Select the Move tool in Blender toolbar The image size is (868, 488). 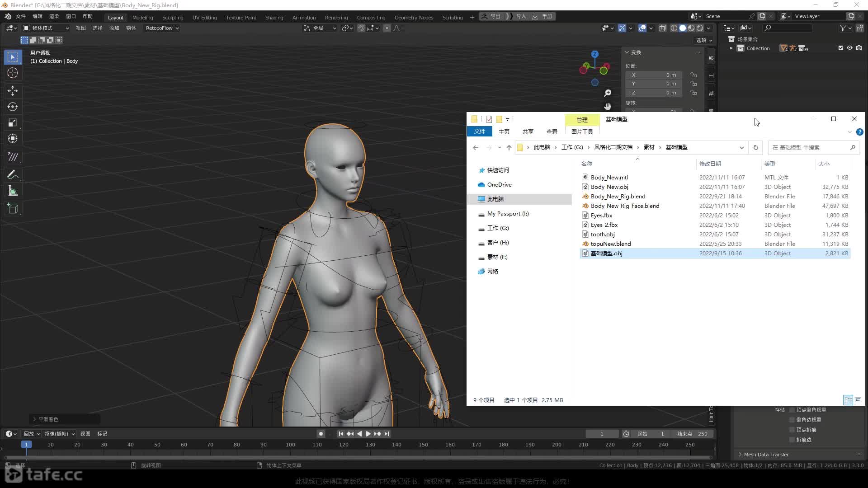tap(13, 91)
